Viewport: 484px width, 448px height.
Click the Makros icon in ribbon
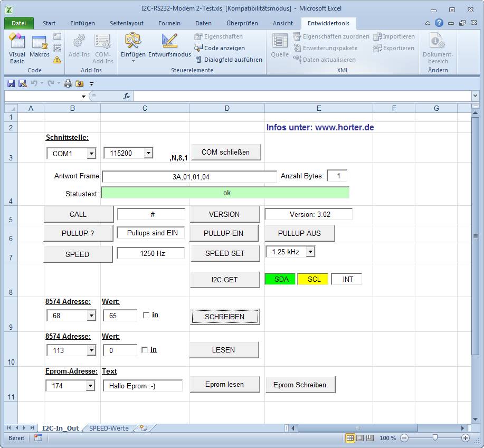(40, 47)
